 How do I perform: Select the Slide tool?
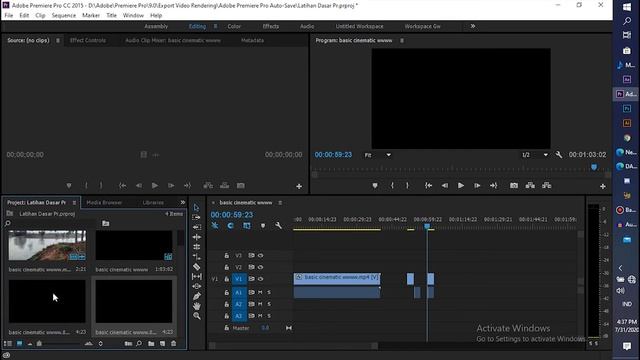pyautogui.click(x=196, y=286)
